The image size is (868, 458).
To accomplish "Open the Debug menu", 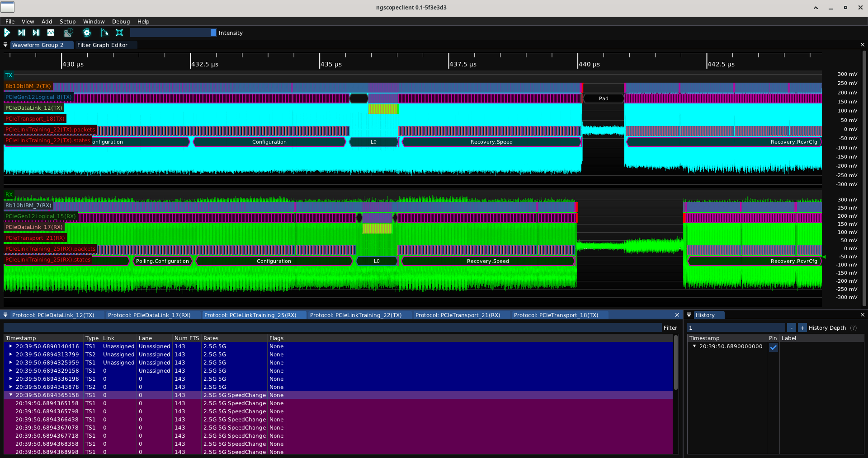I will pyautogui.click(x=121, y=21).
